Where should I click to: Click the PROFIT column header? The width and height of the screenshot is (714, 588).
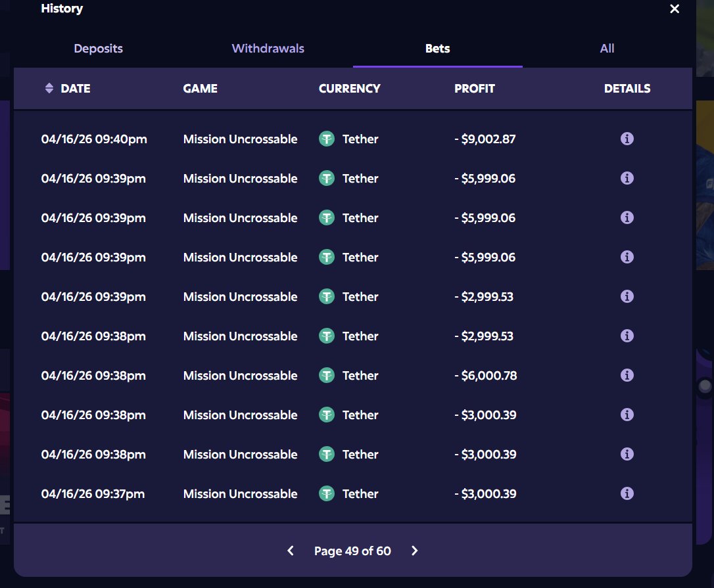pos(475,88)
